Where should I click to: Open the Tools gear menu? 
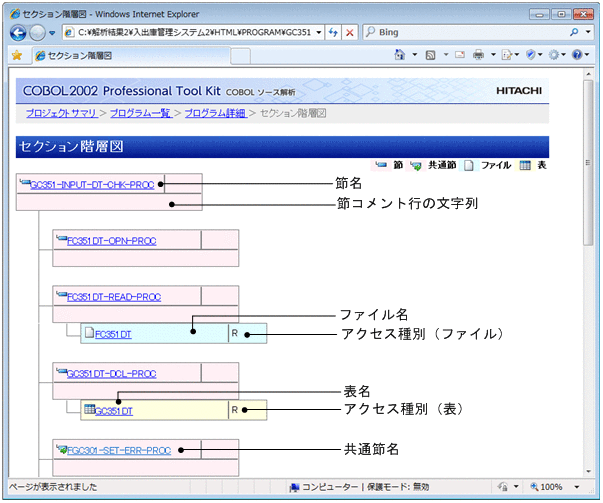click(x=556, y=55)
